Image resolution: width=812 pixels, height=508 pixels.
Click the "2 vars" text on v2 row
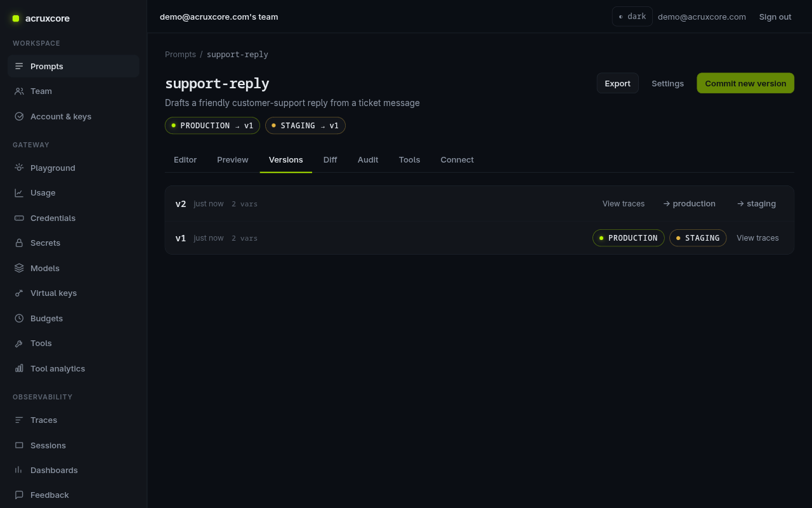point(244,204)
